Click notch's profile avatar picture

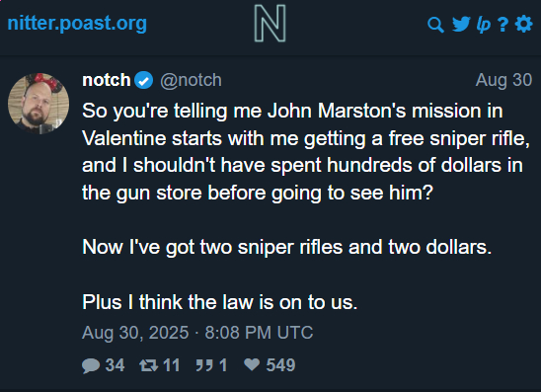pos(39,103)
